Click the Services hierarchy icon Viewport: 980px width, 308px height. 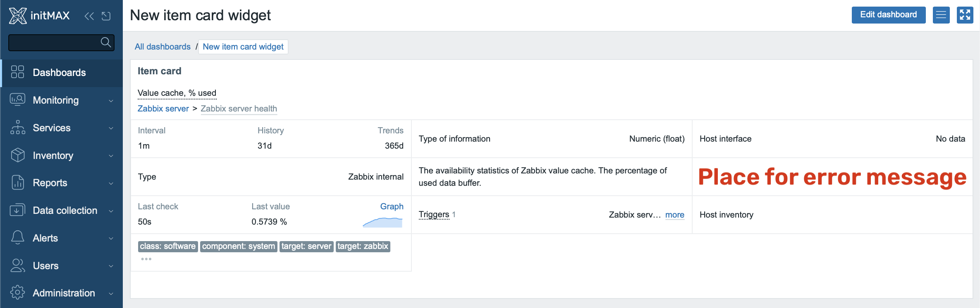click(x=17, y=127)
